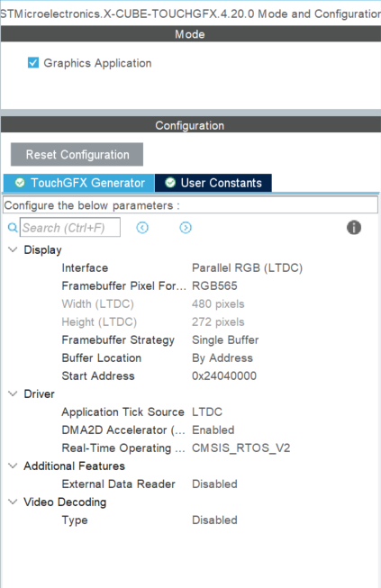This screenshot has width=381, height=588.
Task: Select the Height (LTDC) parameter label
Action: [x=99, y=321]
